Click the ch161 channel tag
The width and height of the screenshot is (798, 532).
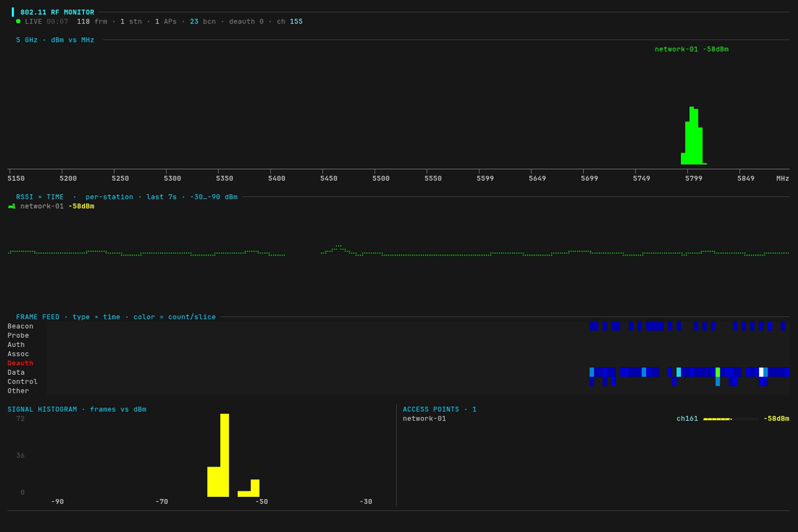coord(687,419)
